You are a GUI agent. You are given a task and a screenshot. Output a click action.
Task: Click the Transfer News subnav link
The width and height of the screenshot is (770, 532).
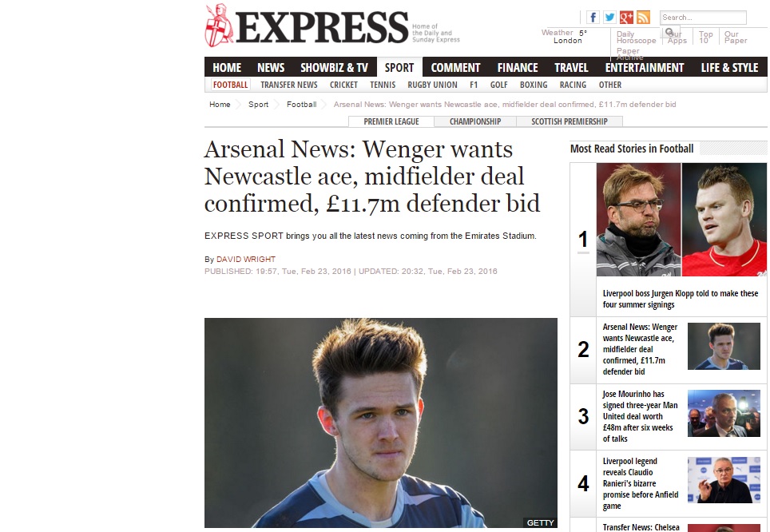[x=289, y=85]
